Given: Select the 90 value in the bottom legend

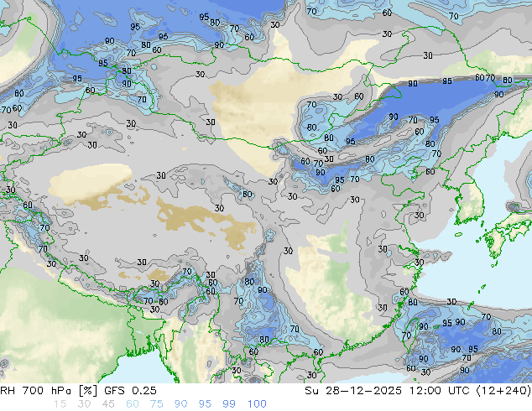Looking at the screenshot, I should tap(180, 404).
